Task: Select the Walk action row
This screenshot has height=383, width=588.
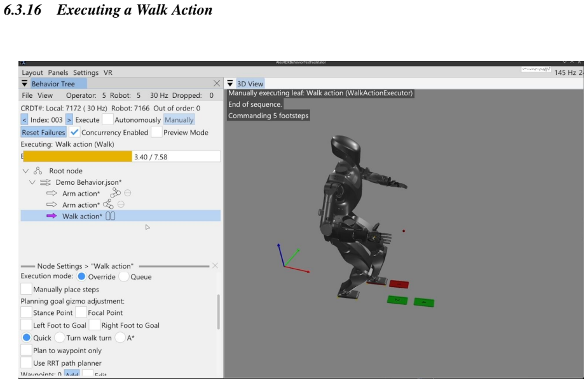Action: [121, 216]
